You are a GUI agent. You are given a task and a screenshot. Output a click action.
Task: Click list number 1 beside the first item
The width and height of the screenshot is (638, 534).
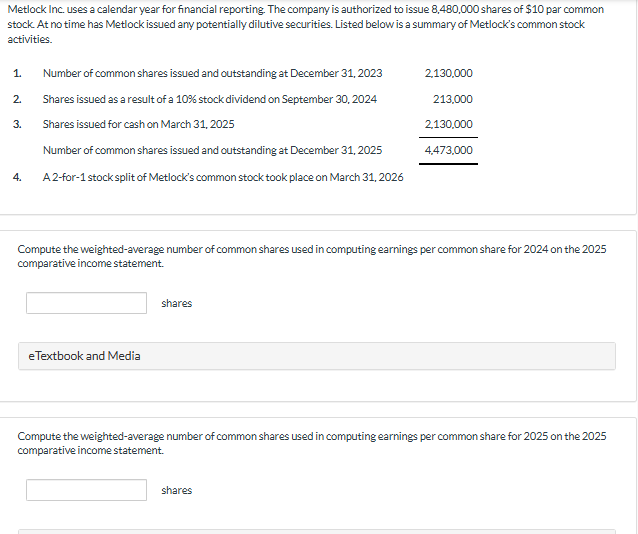click(17, 73)
